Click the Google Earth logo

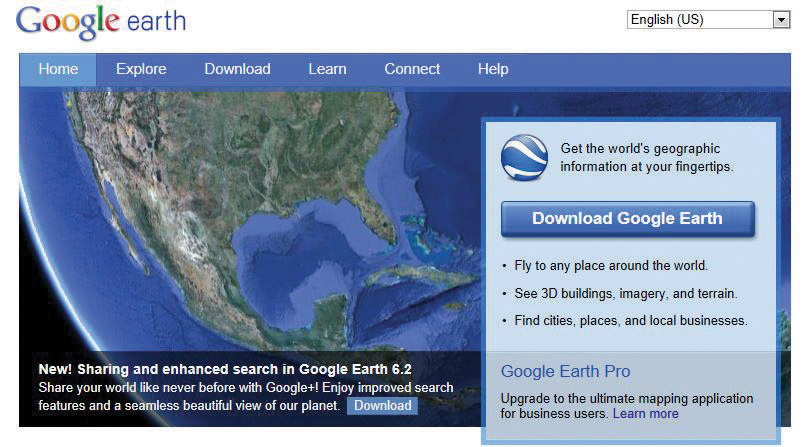pyautogui.click(x=101, y=22)
